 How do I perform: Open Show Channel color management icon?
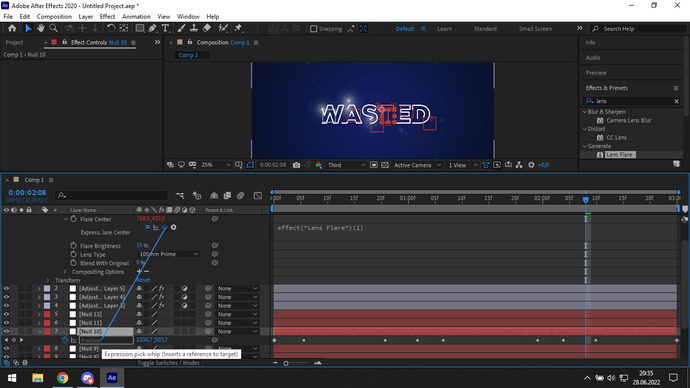click(319, 165)
